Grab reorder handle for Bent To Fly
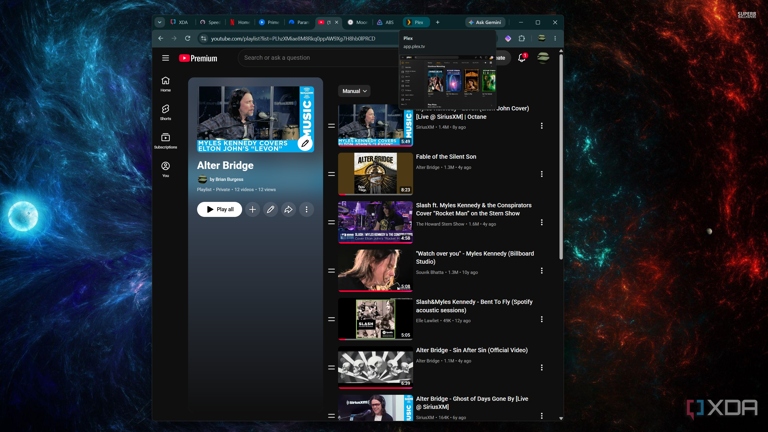 click(332, 319)
